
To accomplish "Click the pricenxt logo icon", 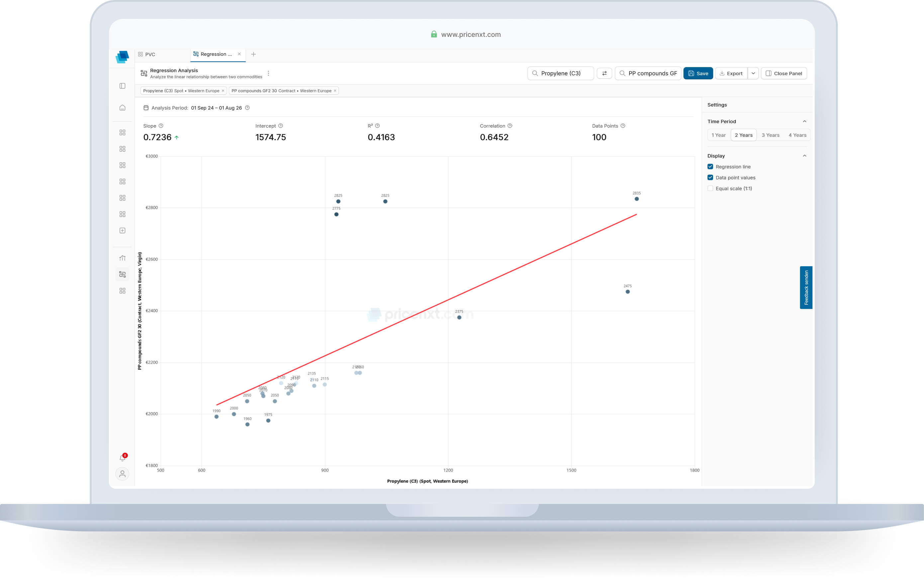I will (122, 57).
